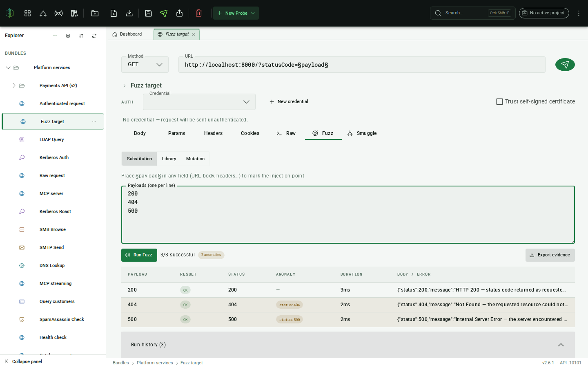Open the dashboard grid icon in toolbar
Viewport: 588px width, 368px height.
coord(27,13)
